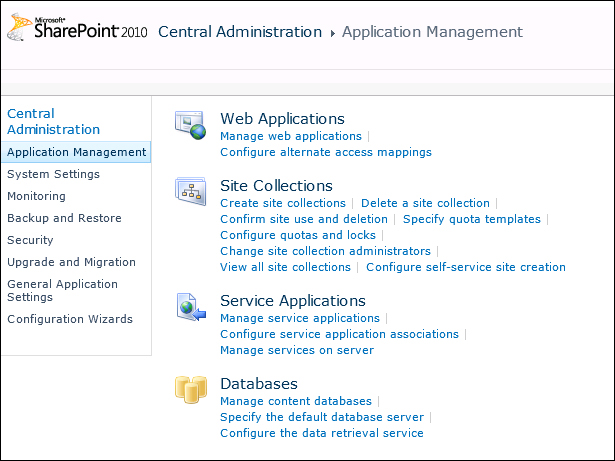Click the Databases cylinders icon
The image size is (615, 461).
pyautogui.click(x=190, y=389)
